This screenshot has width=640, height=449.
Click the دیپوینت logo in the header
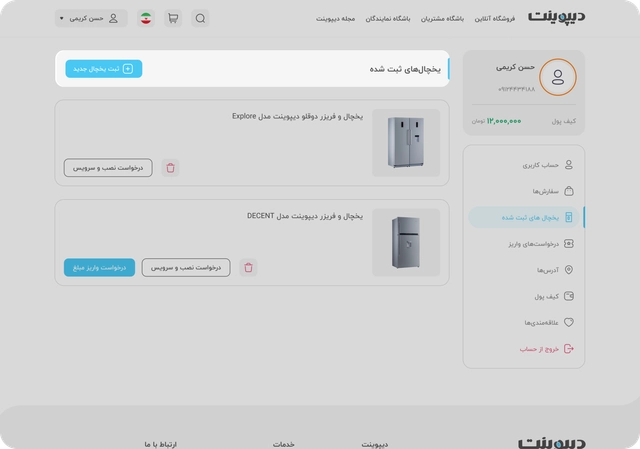[x=557, y=17]
